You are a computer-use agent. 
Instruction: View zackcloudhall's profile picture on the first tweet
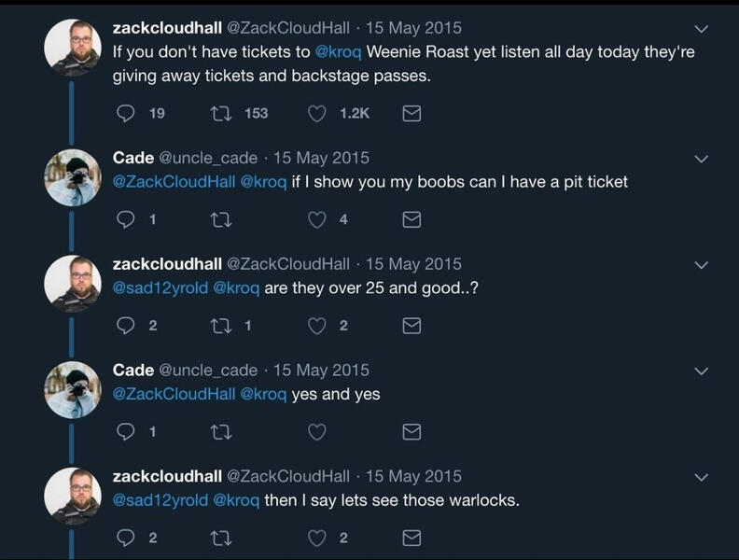point(73,47)
